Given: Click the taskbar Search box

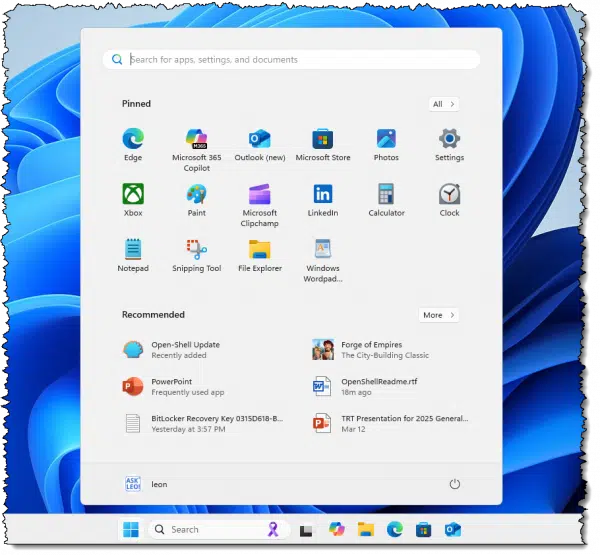Looking at the screenshot, I should point(219,530).
